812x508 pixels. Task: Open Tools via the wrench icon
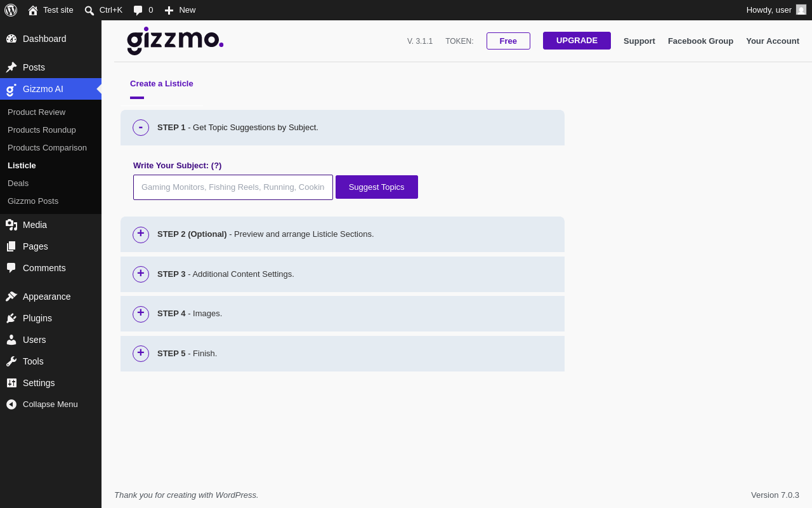coord(11,361)
